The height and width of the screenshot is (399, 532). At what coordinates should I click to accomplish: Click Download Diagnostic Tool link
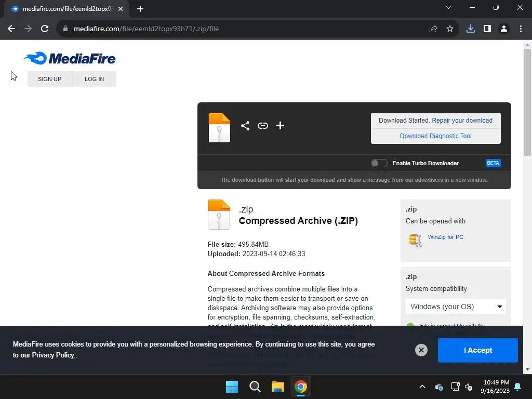[x=436, y=136]
